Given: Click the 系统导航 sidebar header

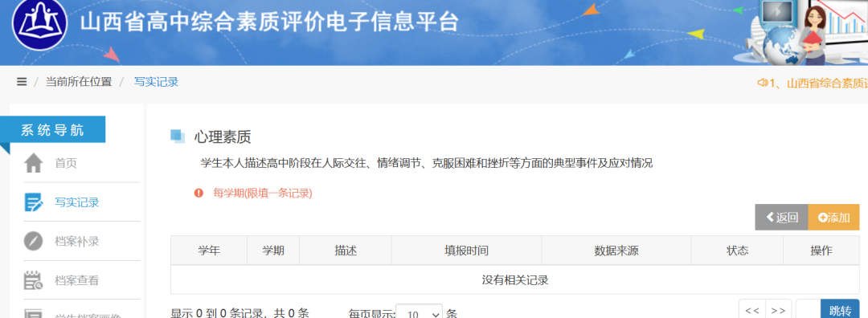Looking at the screenshot, I should coord(52,130).
